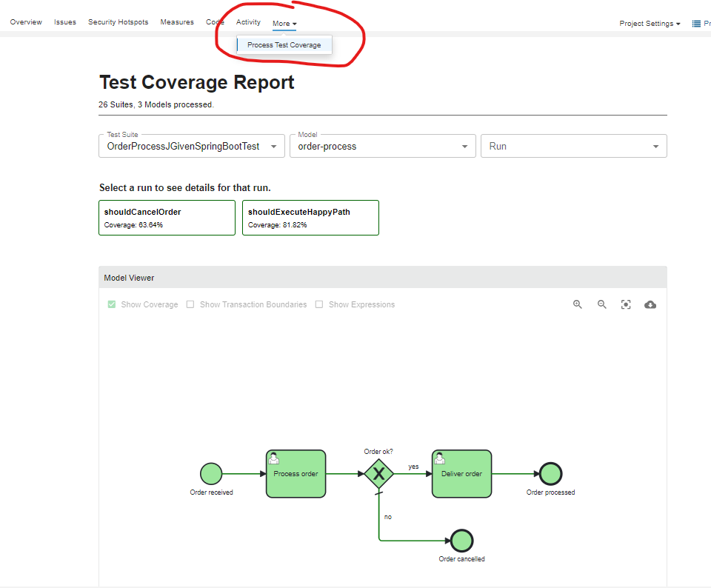Select the shouldExecuteHappyPath run card
The image size is (711, 588).
(x=310, y=217)
